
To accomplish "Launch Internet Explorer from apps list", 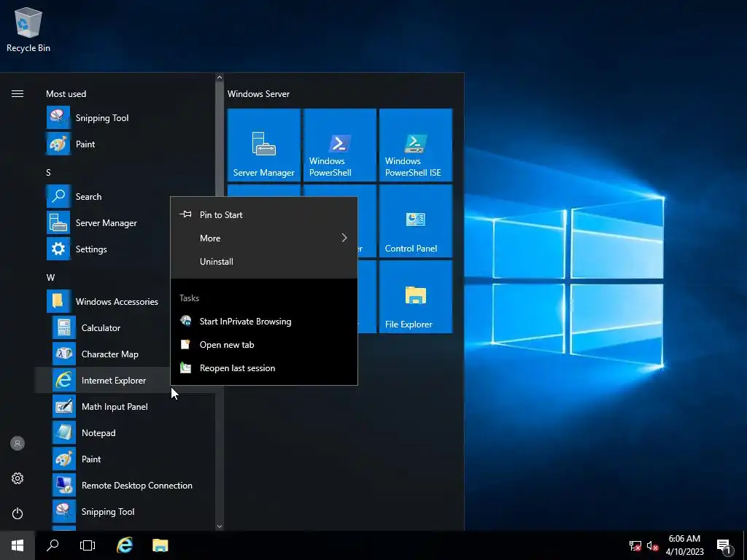I will (x=102, y=380).
